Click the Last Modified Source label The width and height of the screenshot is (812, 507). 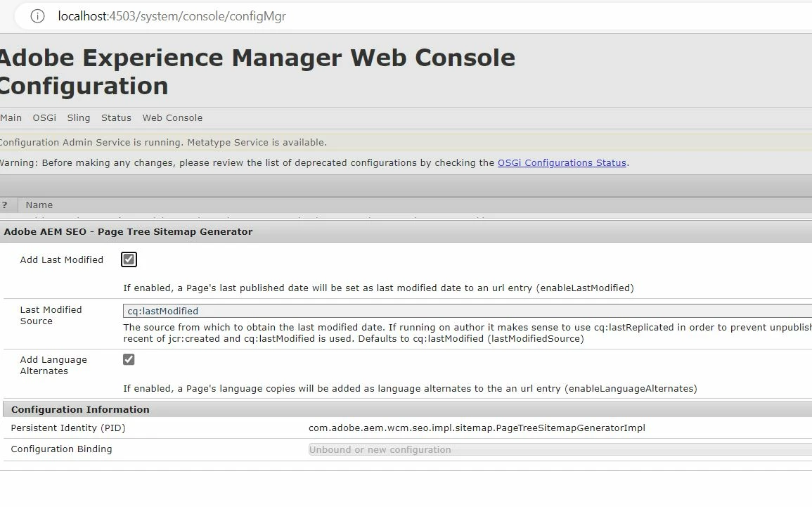coord(51,316)
